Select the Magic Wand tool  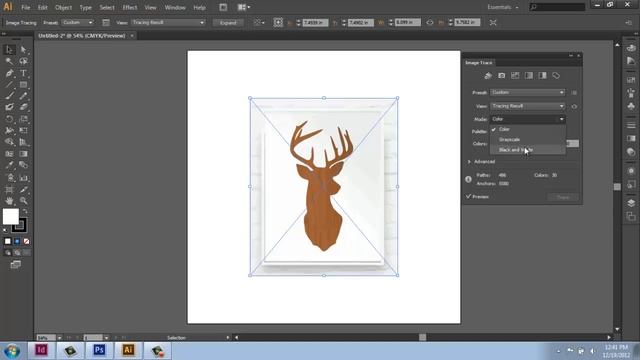point(9,61)
